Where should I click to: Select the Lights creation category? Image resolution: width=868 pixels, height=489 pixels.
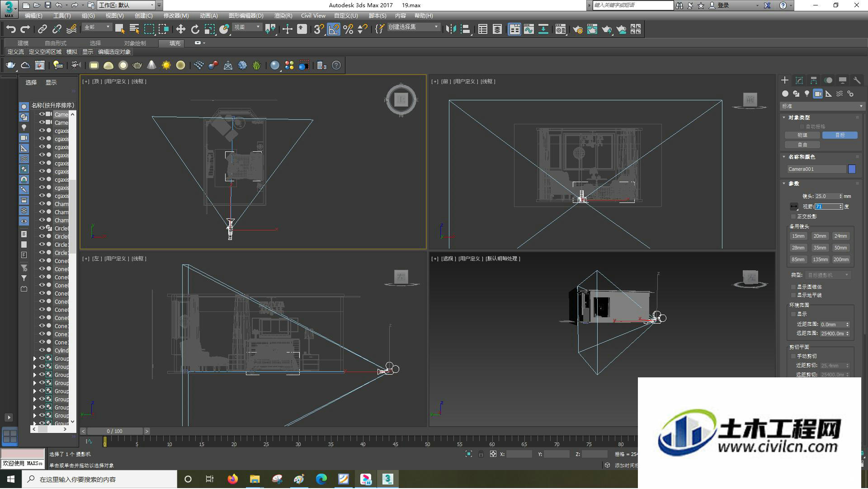click(807, 94)
